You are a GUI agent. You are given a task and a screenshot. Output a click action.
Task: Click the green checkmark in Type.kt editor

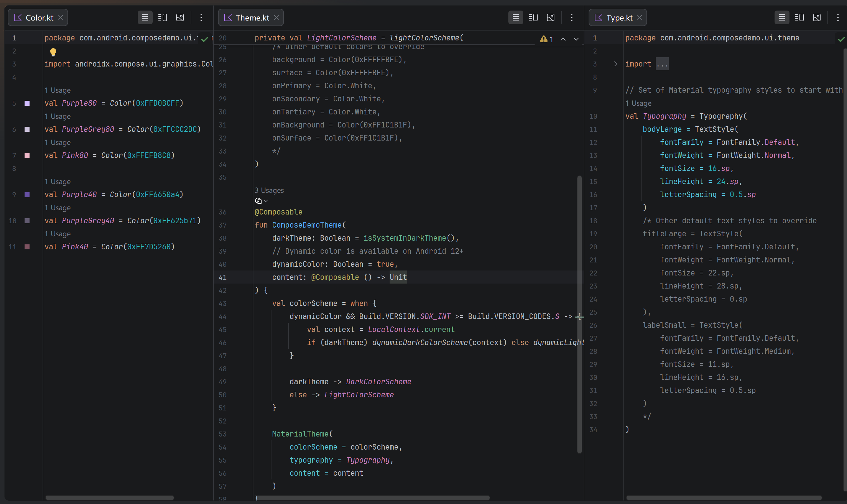[841, 39]
